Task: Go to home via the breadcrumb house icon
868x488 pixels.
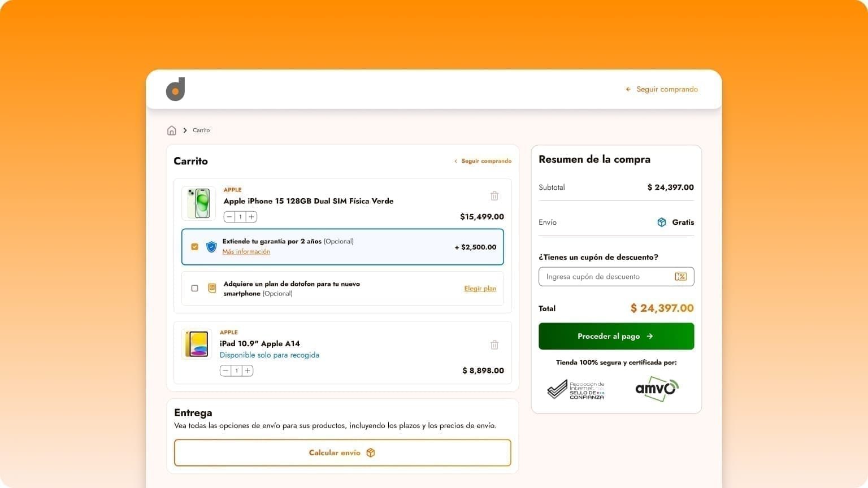Action: point(172,130)
